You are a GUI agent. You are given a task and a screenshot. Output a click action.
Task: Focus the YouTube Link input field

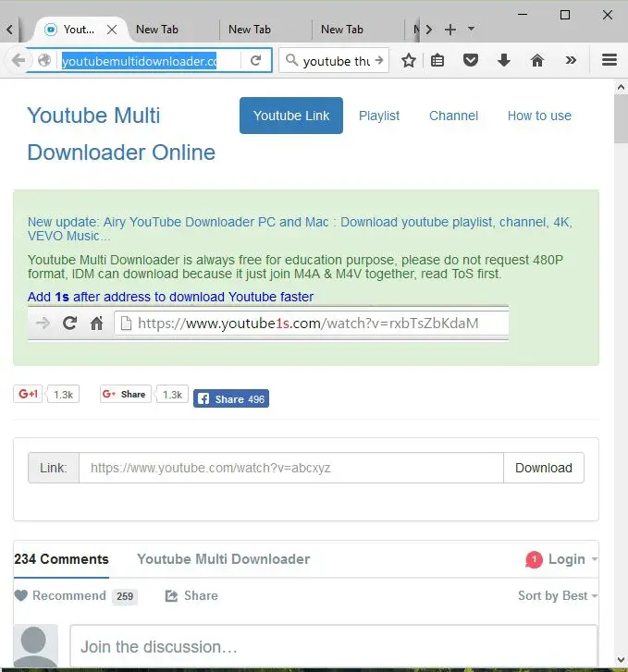[x=291, y=468]
